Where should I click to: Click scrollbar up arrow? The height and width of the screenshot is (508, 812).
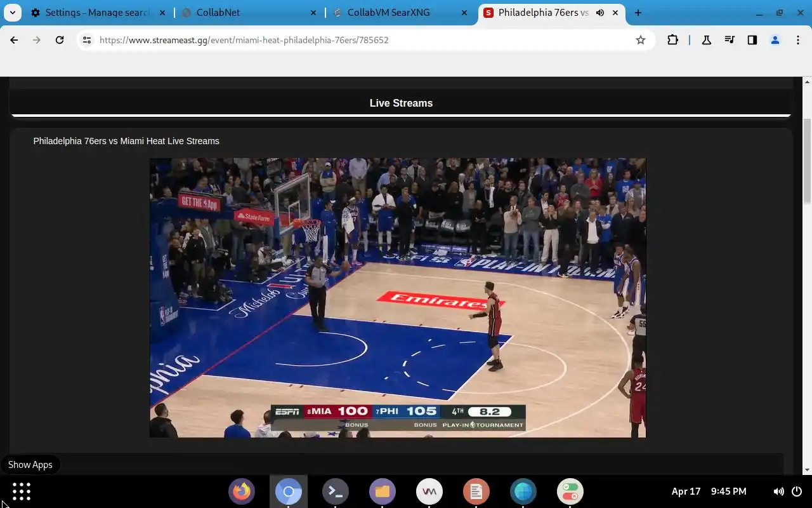point(807,81)
